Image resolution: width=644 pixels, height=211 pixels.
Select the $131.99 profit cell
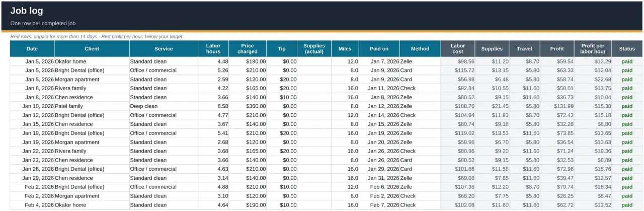click(x=557, y=106)
